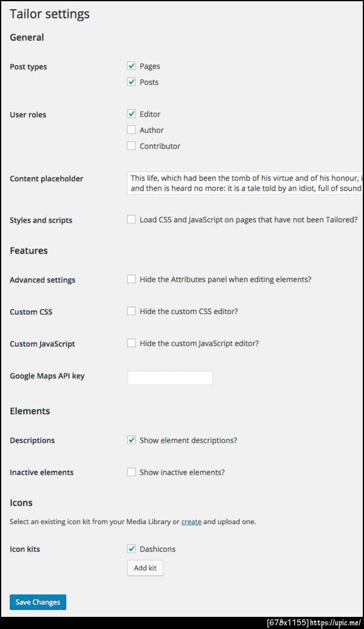Uncheck the Posts post type checkbox
Image resolution: width=364 pixels, height=629 pixels.
click(x=131, y=82)
